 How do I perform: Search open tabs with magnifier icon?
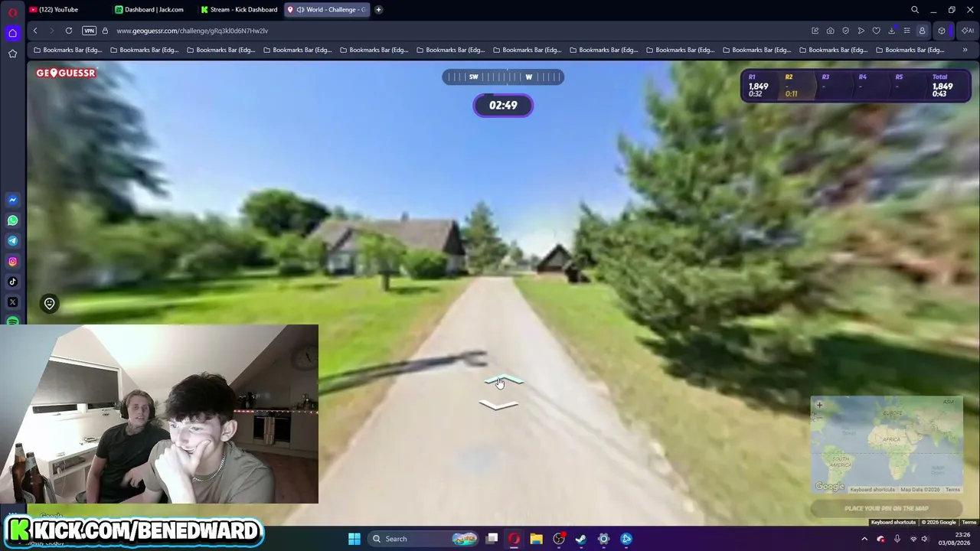(x=915, y=10)
